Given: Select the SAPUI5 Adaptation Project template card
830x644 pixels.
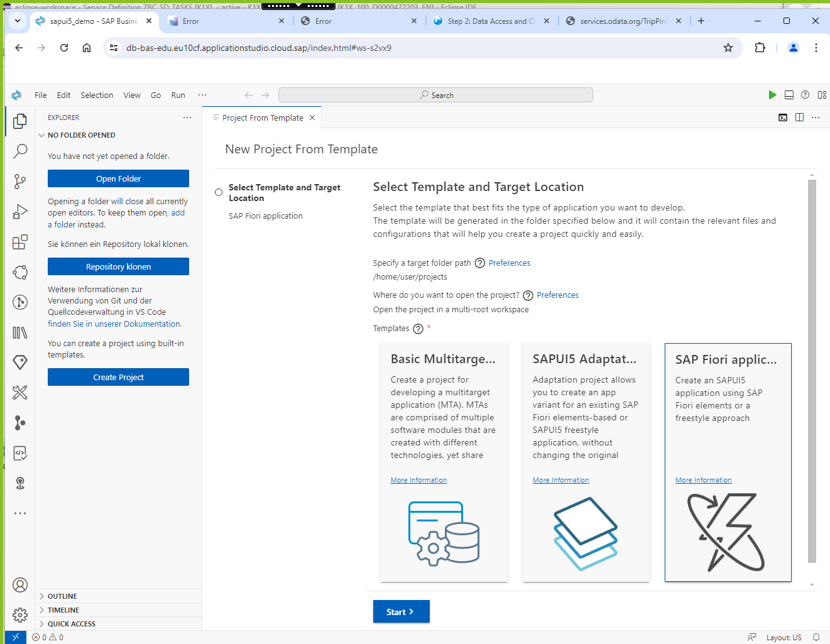Looking at the screenshot, I should point(586,462).
